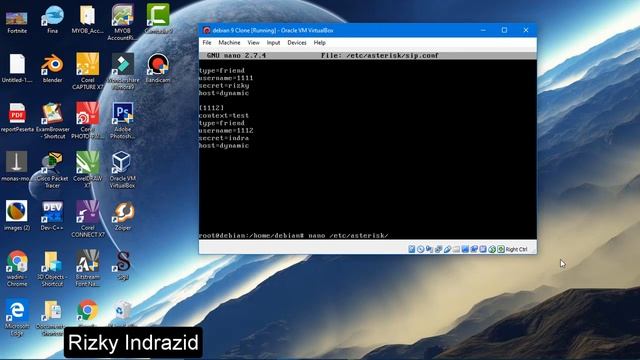This screenshot has height=360, width=640.
Task: Select the Wondershare Filmora9 shortcut
Action: tap(122, 71)
